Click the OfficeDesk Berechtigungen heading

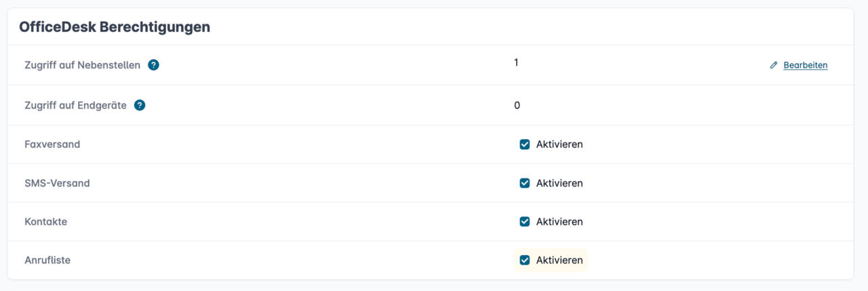115,27
